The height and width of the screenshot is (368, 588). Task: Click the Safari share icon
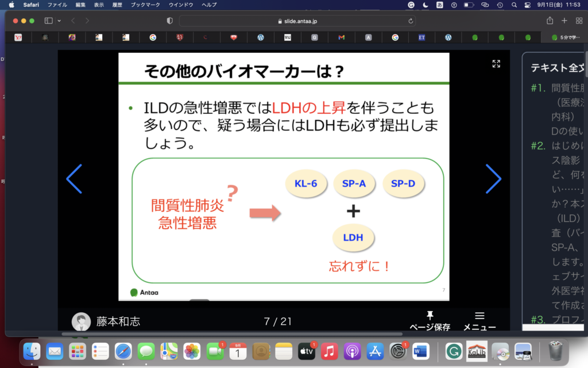(550, 21)
